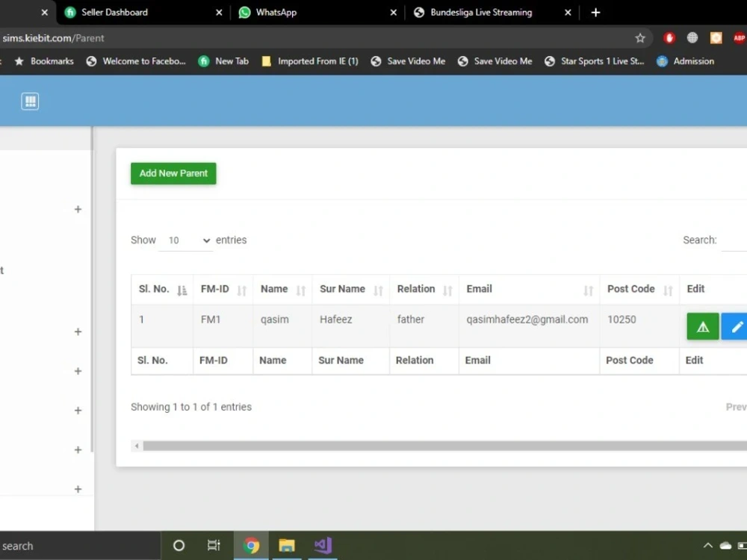The width and height of the screenshot is (747, 560).
Task: Open Visual Studio from the taskbar
Action: pos(323,545)
